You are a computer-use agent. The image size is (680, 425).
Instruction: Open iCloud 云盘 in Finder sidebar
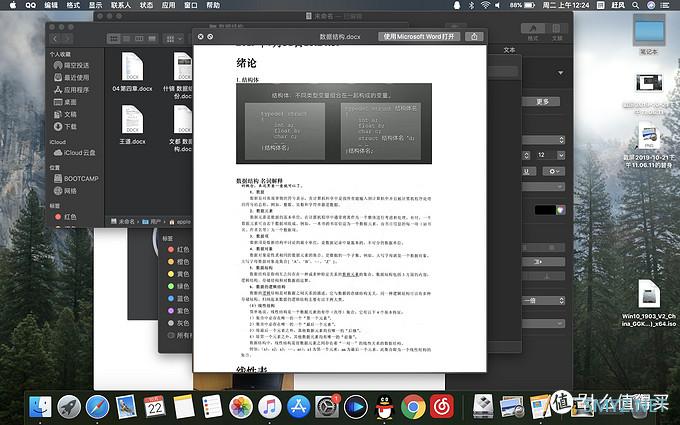point(75,153)
